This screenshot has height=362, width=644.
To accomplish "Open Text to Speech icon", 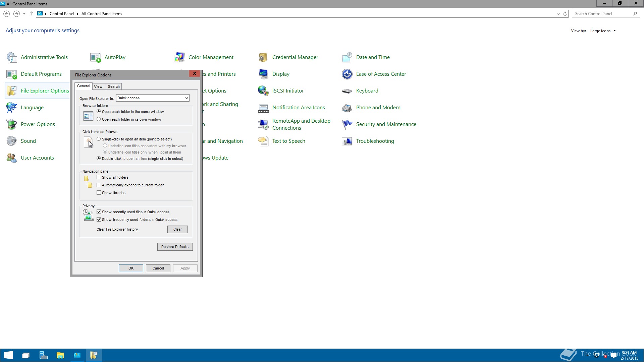I will tap(263, 141).
